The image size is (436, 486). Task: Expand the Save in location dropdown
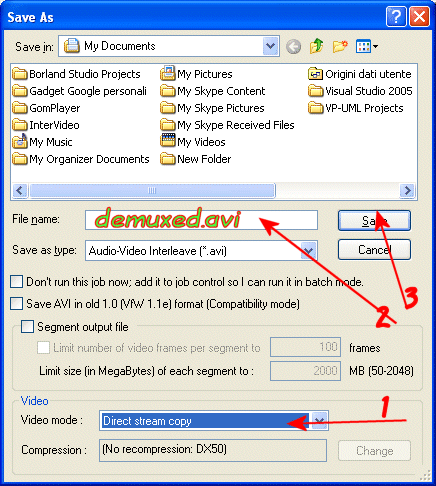(x=270, y=46)
